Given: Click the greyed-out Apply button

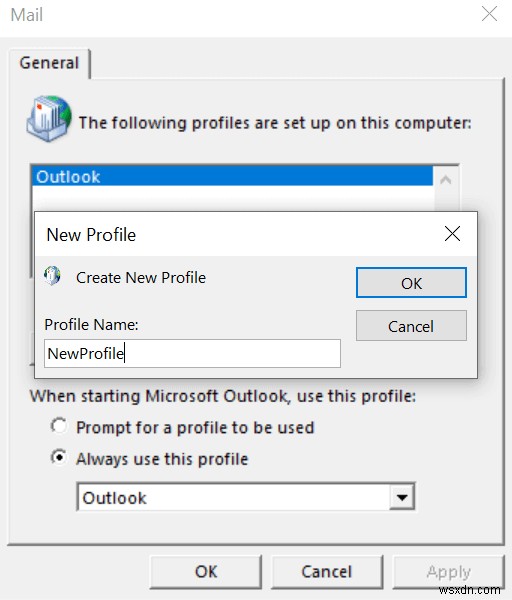Looking at the screenshot, I should [448, 572].
